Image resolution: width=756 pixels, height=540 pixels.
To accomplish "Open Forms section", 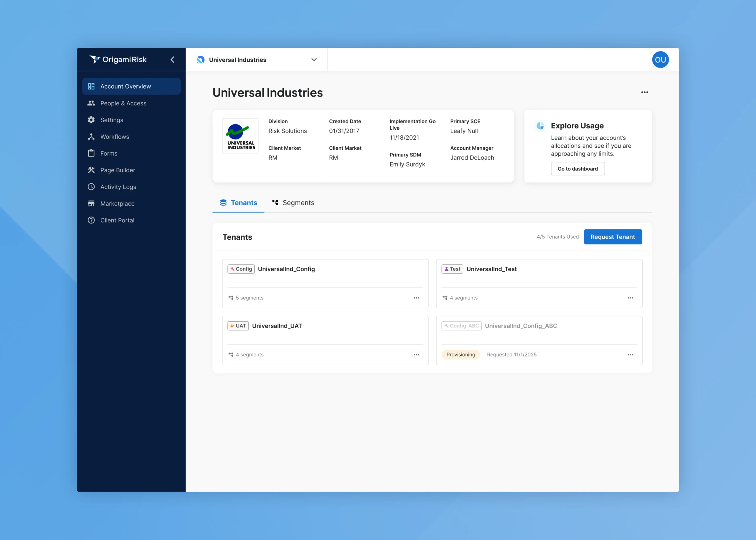I will point(131,153).
